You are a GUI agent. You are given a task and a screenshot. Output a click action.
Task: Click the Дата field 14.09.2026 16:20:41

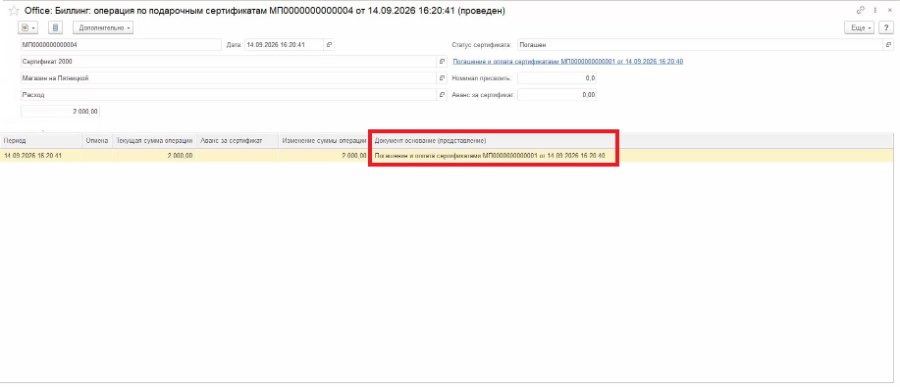pos(284,45)
